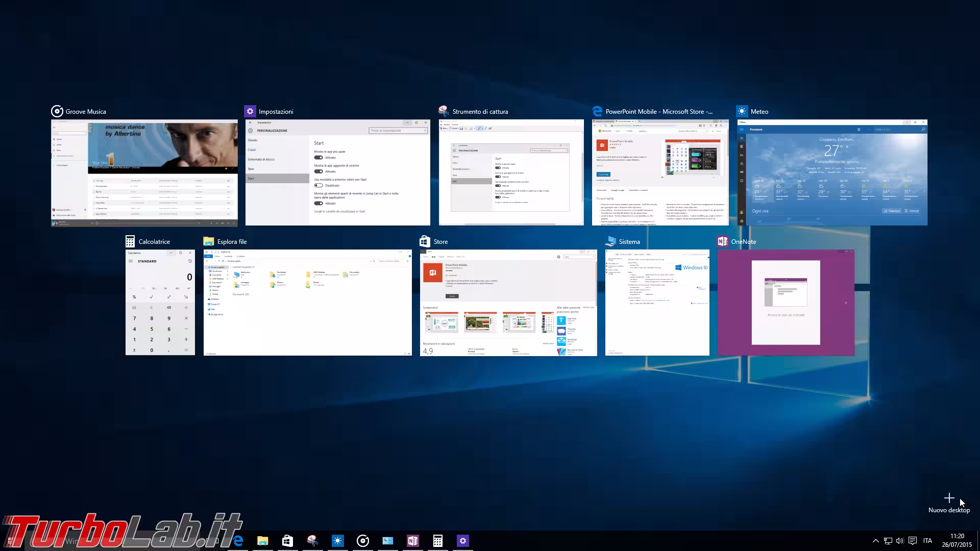This screenshot has width=980, height=551.
Task: Launch Calcolatrice from the taskbar
Action: [x=438, y=540]
